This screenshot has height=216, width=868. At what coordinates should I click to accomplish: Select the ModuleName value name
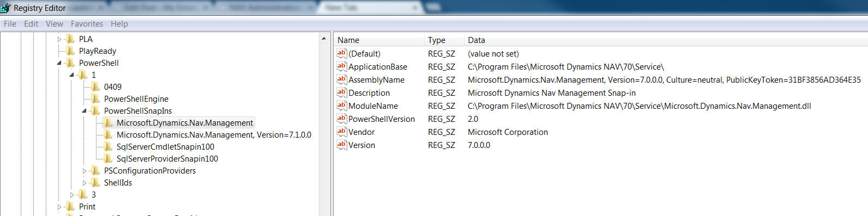point(373,106)
